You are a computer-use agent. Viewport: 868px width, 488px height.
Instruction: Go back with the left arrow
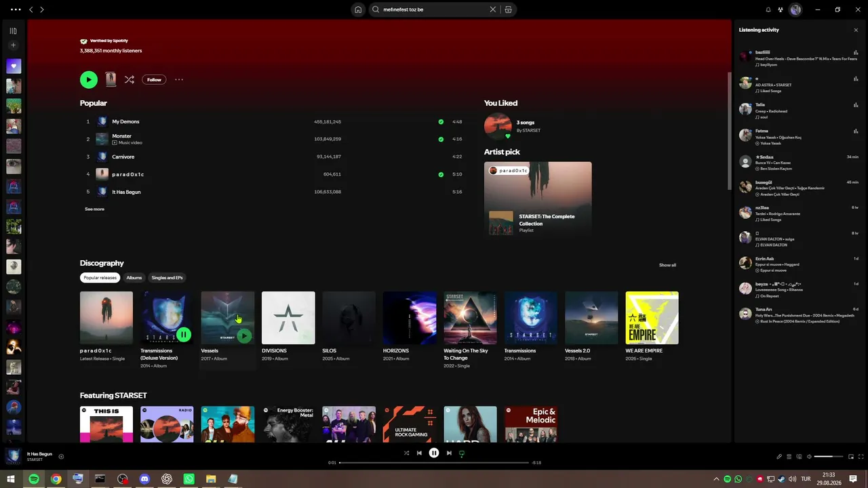pos(31,9)
